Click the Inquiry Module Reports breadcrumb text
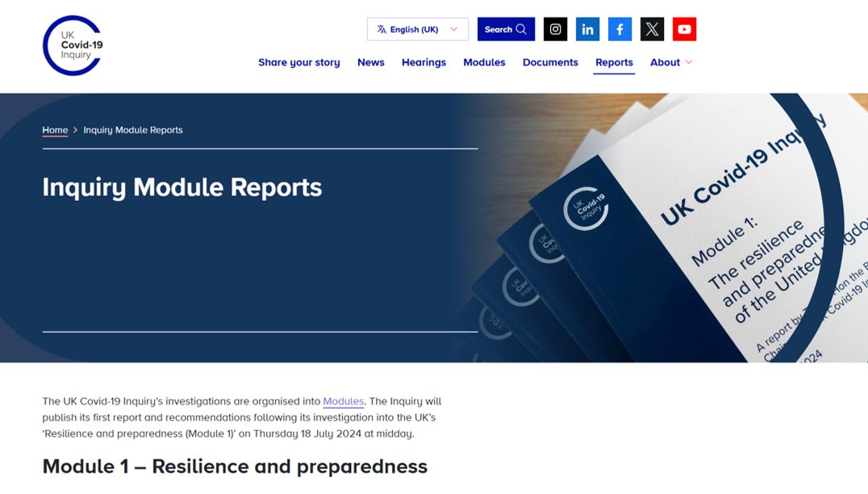 (133, 130)
